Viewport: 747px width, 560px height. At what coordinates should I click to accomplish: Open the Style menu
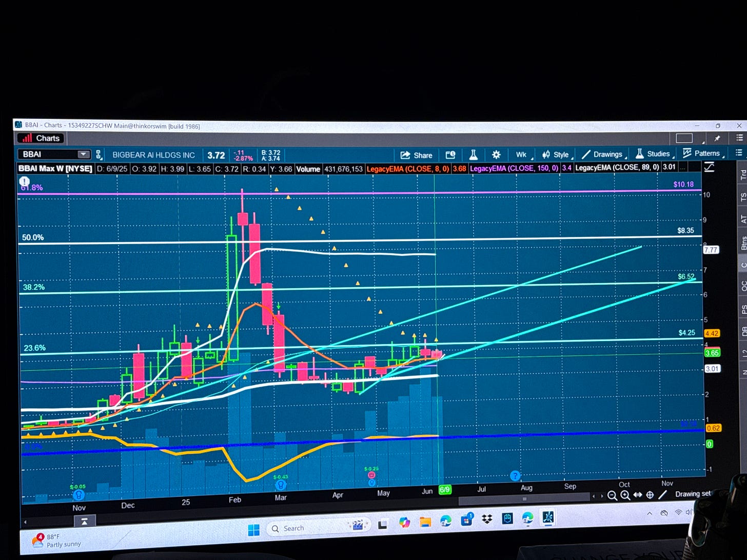coord(557,154)
